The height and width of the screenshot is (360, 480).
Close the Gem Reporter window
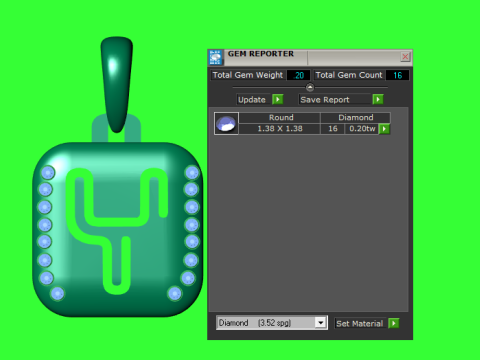click(x=405, y=57)
